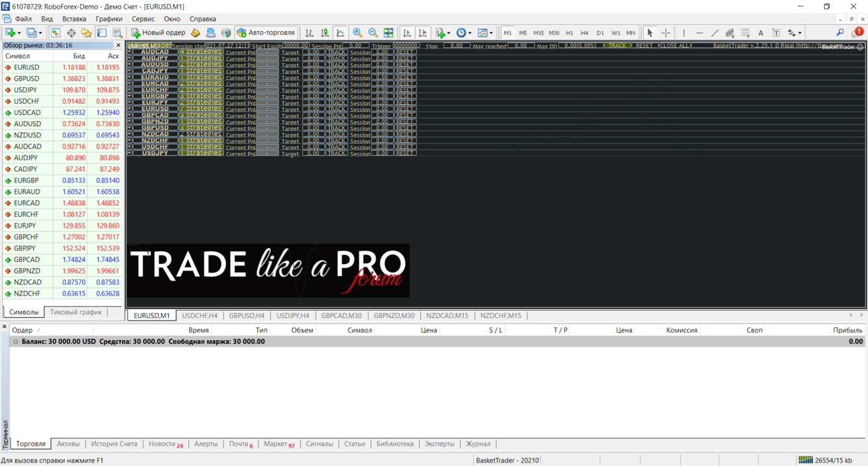Zoom out on the chart
868x466 pixels.
(x=373, y=32)
